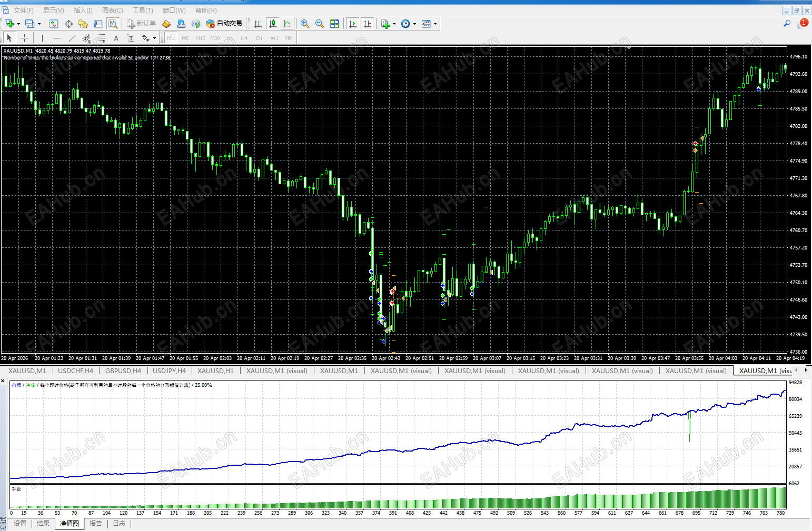Image resolution: width=812 pixels, height=531 pixels.
Task: Open the trading signals icon
Action: click(196, 24)
